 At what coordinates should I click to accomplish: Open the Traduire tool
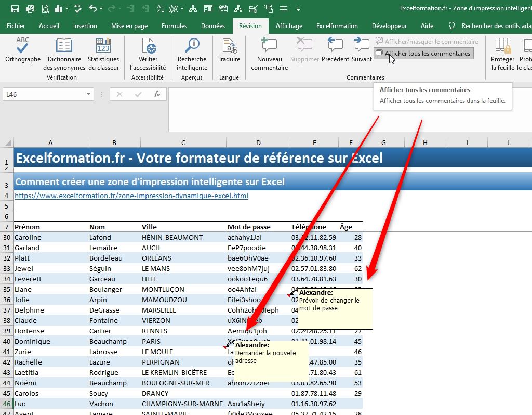coord(229,53)
